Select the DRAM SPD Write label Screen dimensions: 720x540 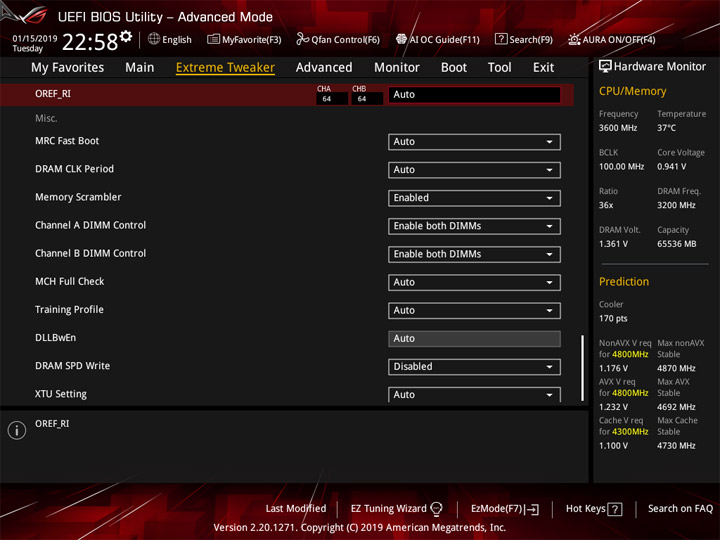pos(73,366)
